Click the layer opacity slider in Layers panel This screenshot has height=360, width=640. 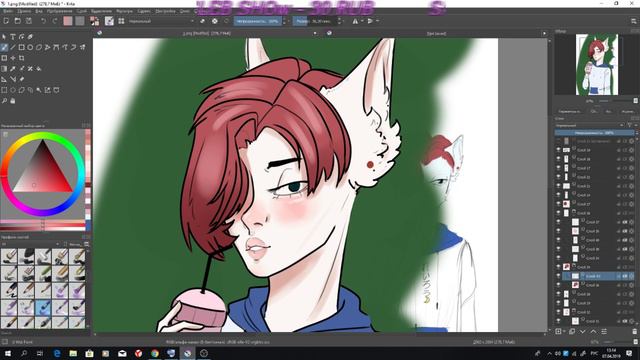click(x=594, y=133)
